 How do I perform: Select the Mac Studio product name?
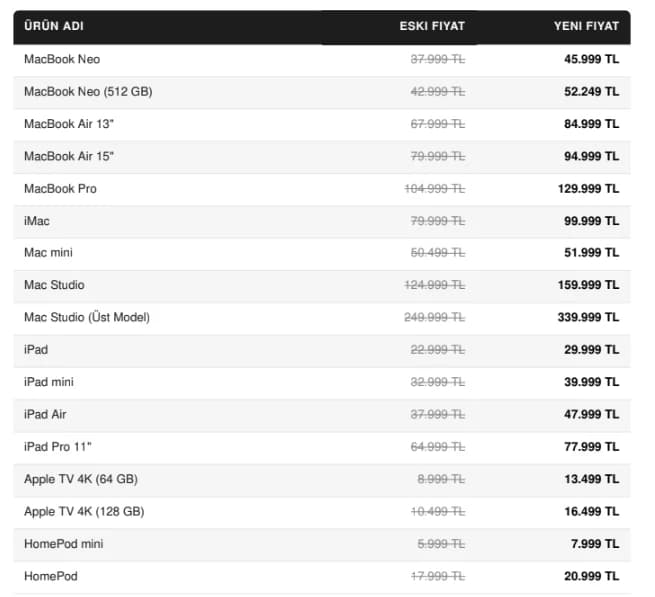[54, 285]
